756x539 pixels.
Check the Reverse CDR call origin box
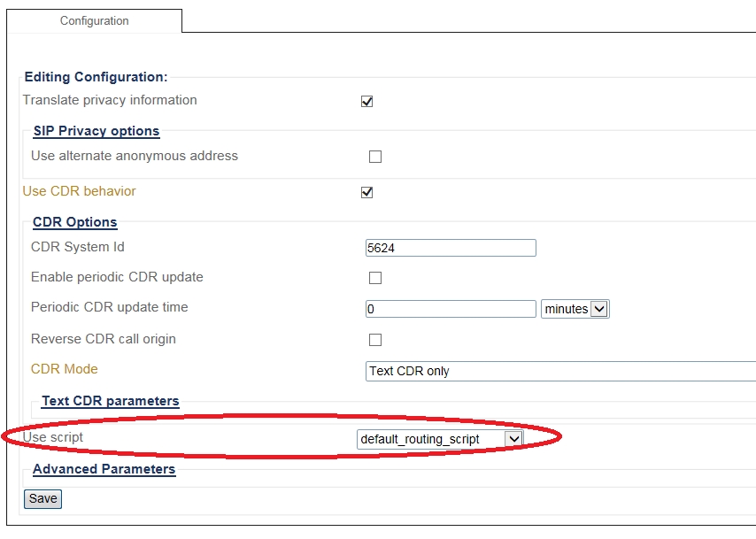375,340
